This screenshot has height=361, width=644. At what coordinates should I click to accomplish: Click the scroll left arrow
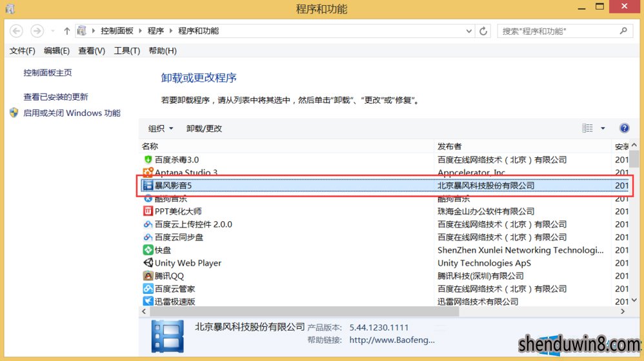(x=144, y=312)
